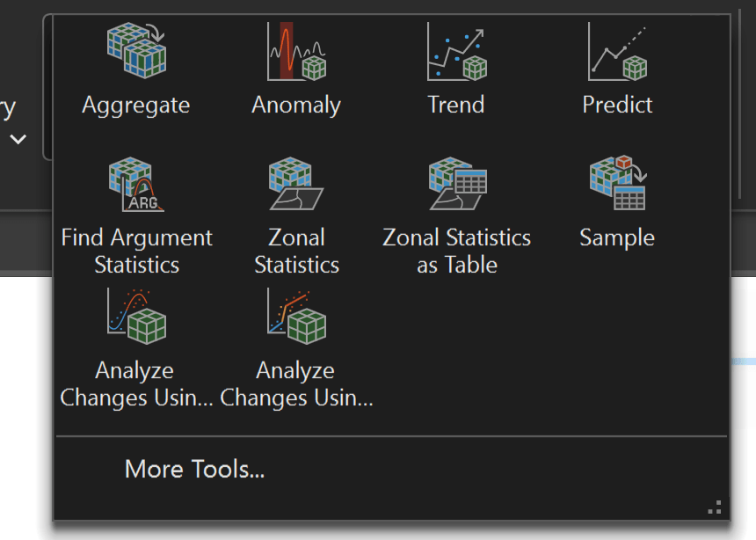This screenshot has height=540, width=756.
Task: Click the Analyze Changes icon with angled line
Action: (x=296, y=316)
